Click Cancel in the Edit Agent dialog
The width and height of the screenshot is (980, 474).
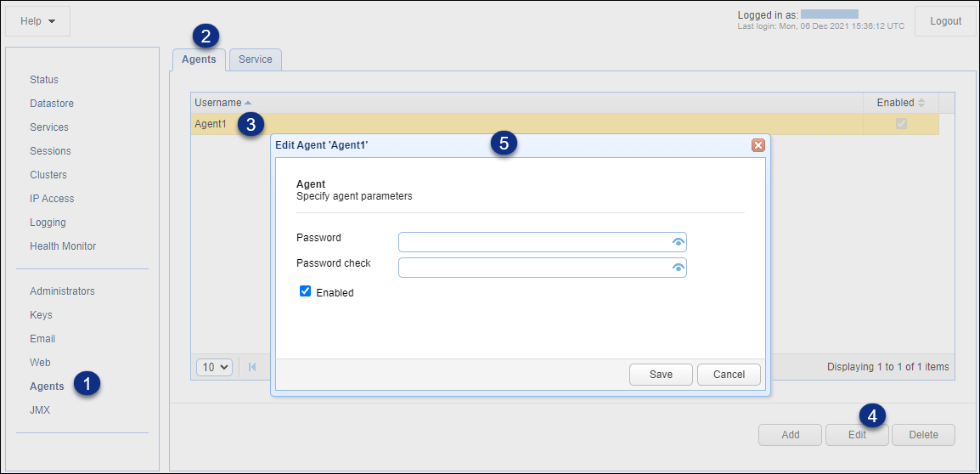click(729, 374)
